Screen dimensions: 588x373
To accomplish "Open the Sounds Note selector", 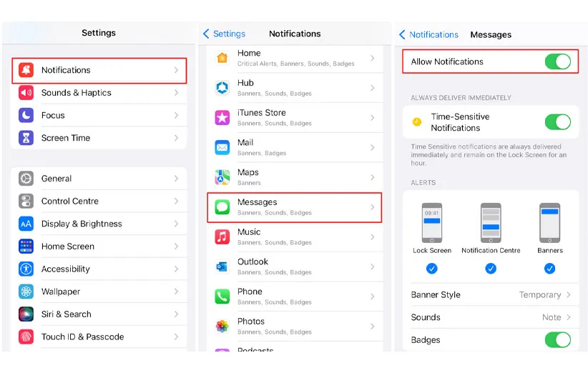I will pos(556,317).
